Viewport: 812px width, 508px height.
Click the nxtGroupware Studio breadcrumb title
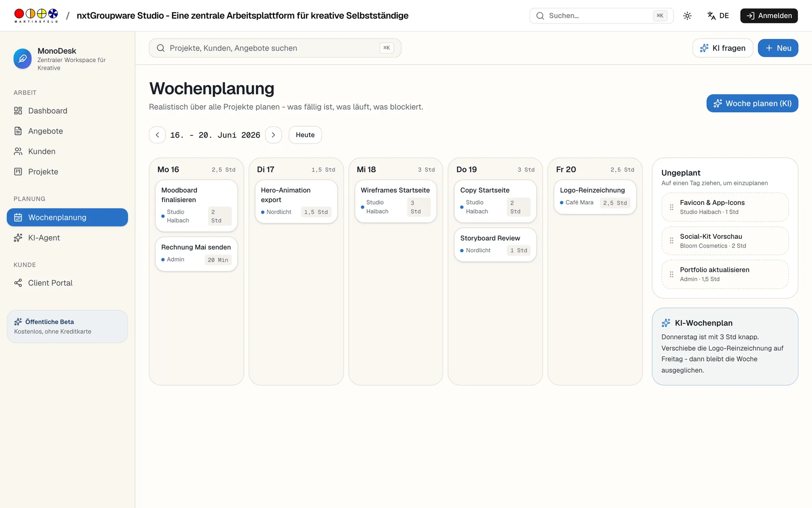(x=242, y=16)
